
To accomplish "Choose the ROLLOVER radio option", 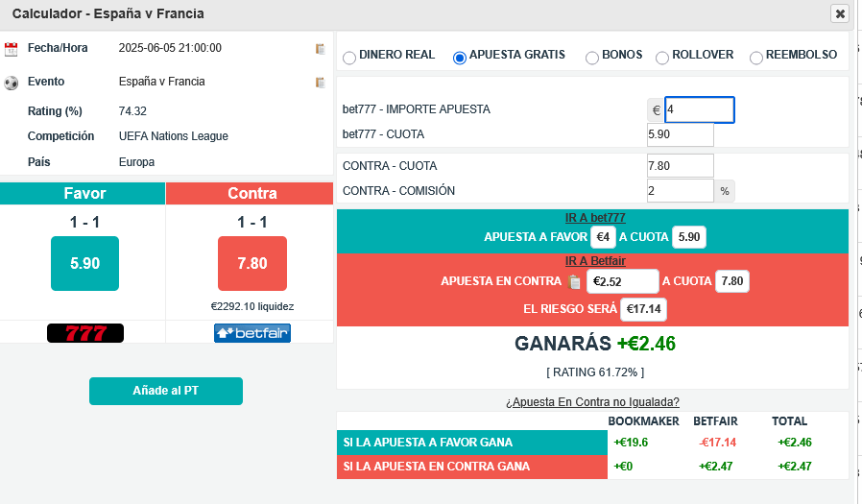I will [662, 58].
